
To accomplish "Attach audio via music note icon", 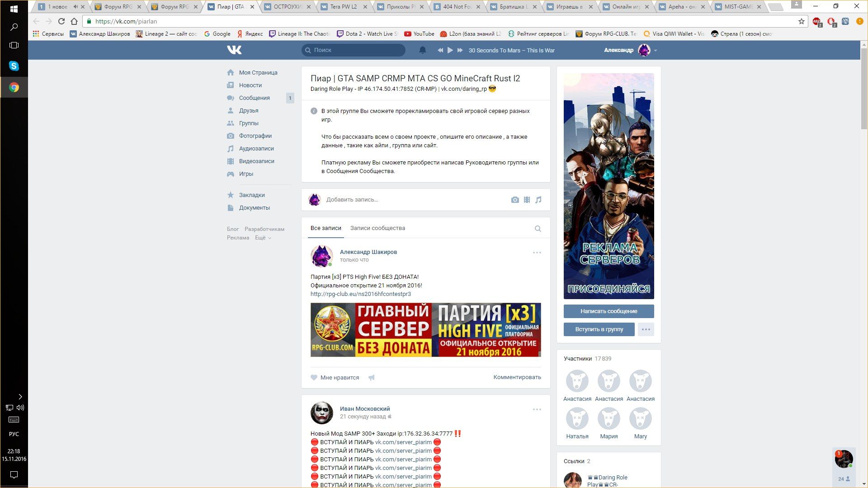I will click(x=538, y=200).
